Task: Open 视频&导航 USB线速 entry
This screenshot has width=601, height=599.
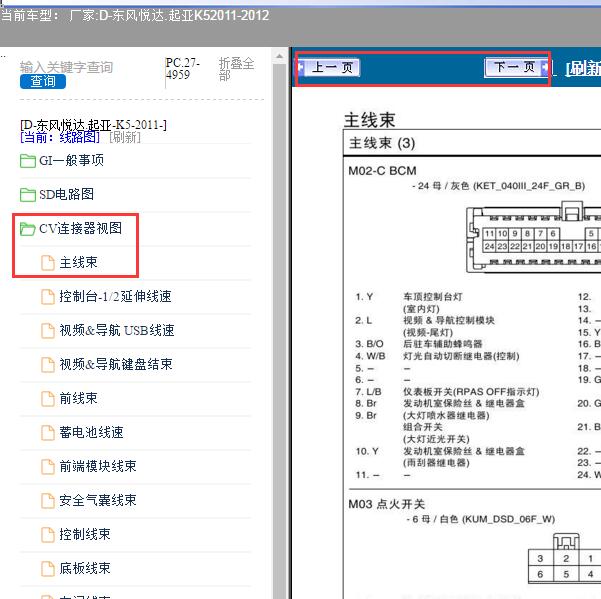Action: tap(116, 331)
